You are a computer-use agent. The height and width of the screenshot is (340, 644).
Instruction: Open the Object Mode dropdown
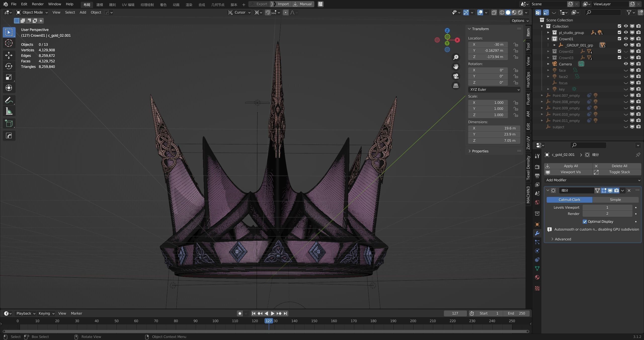(32, 12)
